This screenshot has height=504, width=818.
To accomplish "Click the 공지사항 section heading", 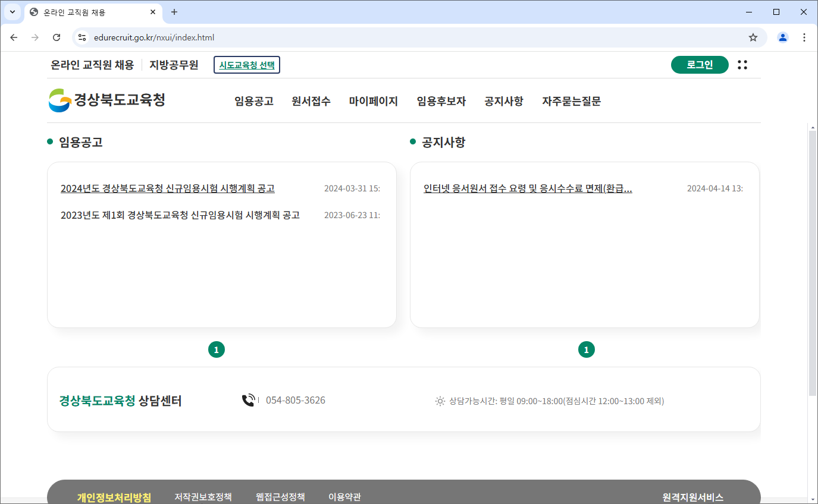I will (x=444, y=142).
